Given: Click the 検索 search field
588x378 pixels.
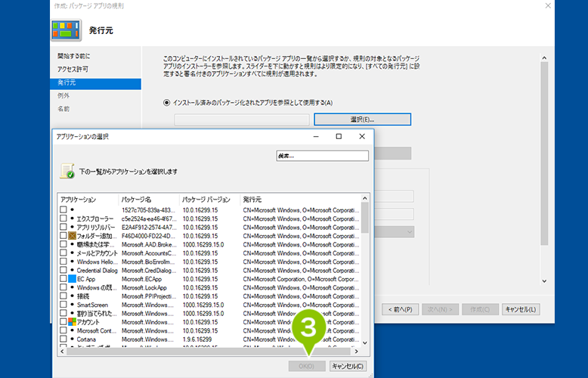Looking at the screenshot, I should click(323, 156).
